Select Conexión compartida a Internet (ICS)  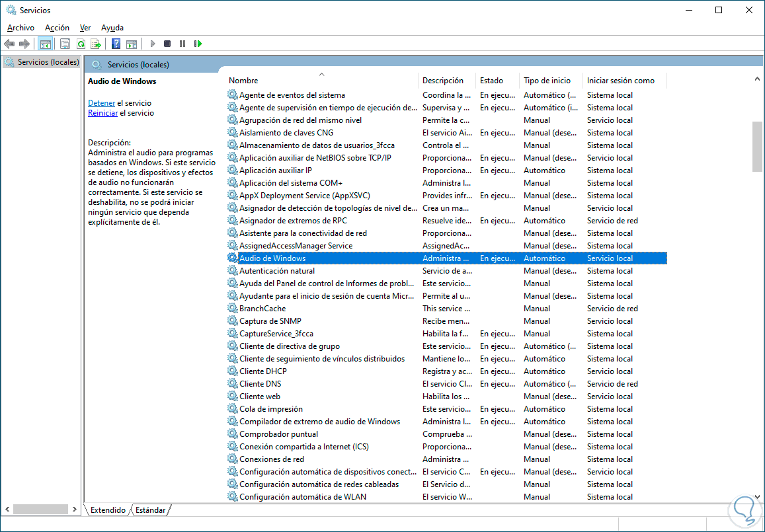coord(446,447)
